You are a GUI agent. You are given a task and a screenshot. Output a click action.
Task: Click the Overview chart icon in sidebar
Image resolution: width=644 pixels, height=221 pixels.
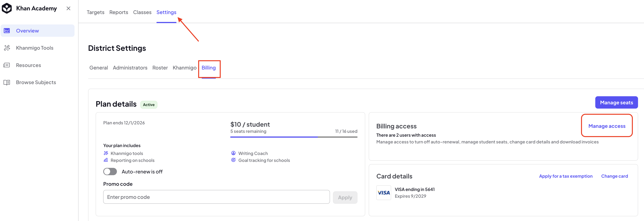[x=7, y=31]
